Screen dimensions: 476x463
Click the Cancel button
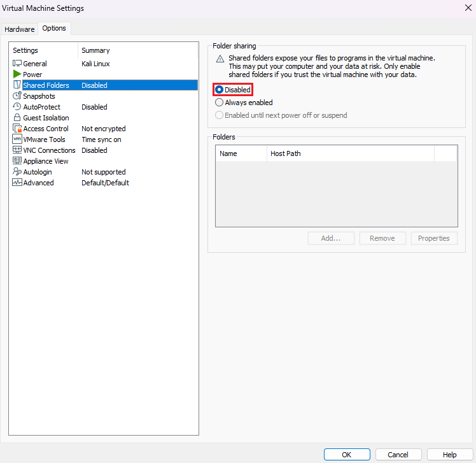398,455
